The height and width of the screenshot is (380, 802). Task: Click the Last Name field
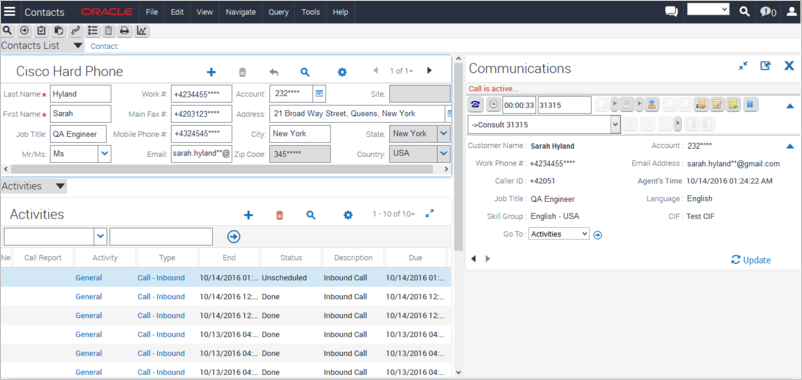[x=80, y=94]
